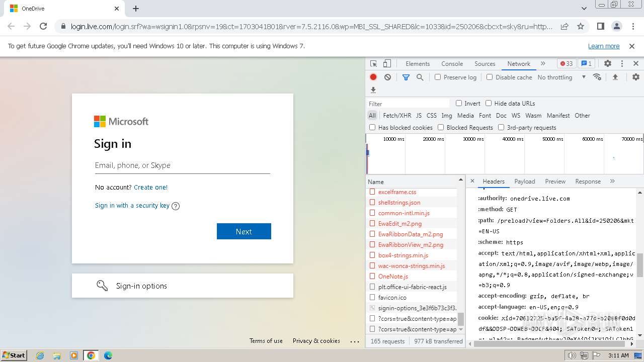644x362 pixels.
Task: Reload the page
Action: (x=43, y=26)
